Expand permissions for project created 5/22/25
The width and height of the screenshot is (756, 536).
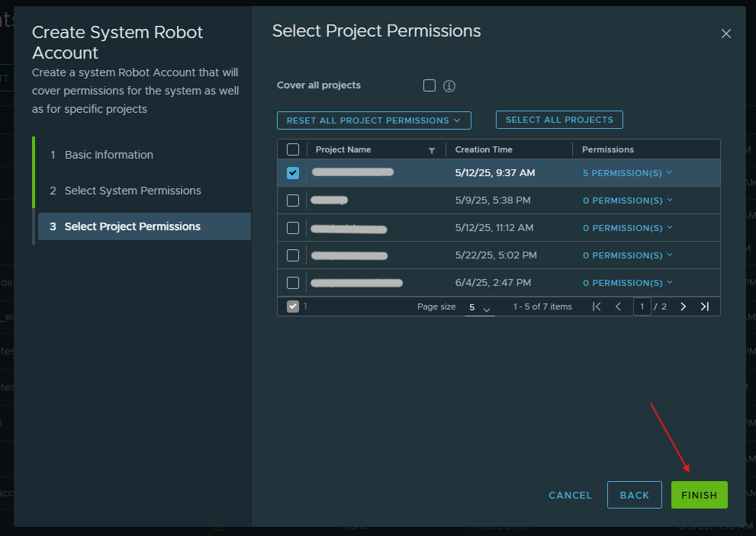[x=627, y=255]
